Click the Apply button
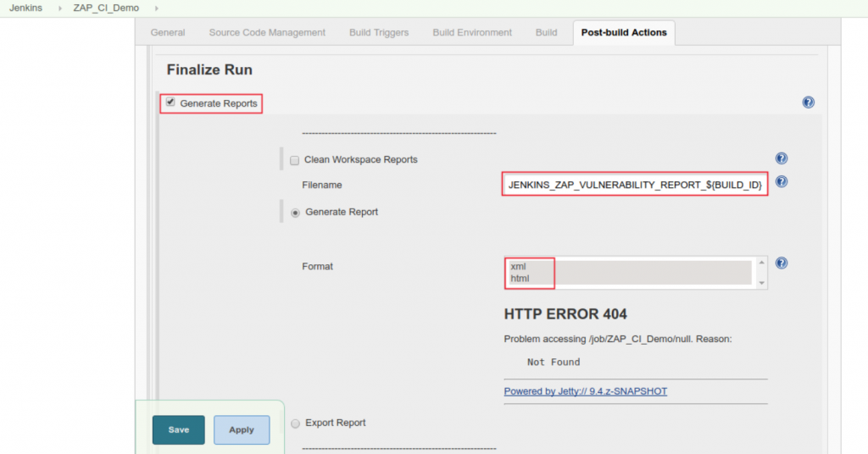Viewport: 868px width, 454px height. [x=242, y=429]
